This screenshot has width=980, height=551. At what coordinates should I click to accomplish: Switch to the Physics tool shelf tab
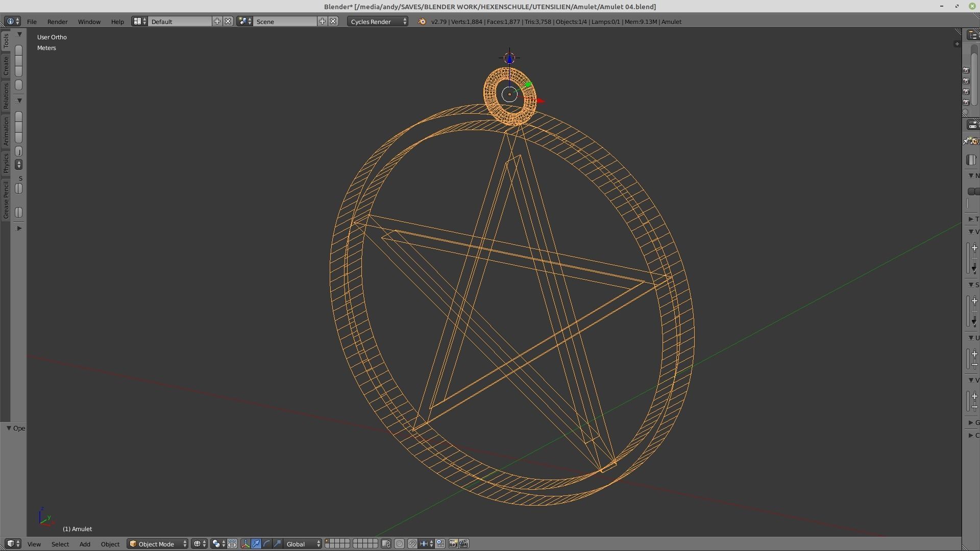[x=6, y=163]
